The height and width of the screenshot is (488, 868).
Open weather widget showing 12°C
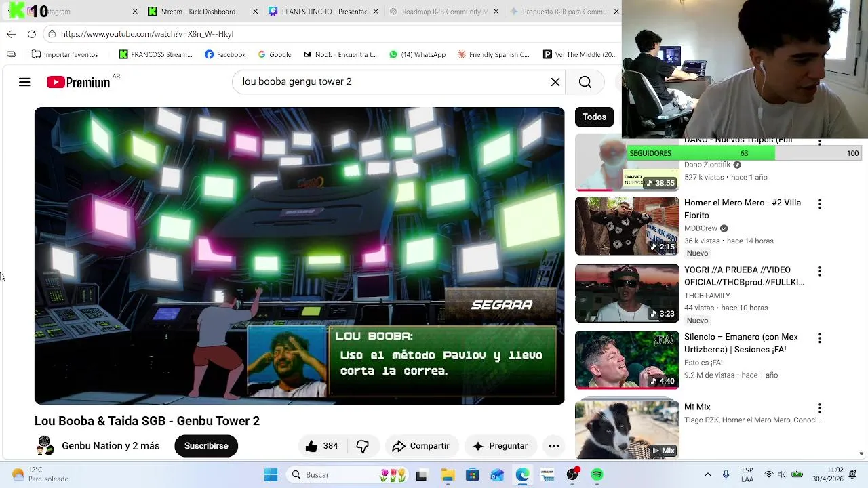coord(41,474)
